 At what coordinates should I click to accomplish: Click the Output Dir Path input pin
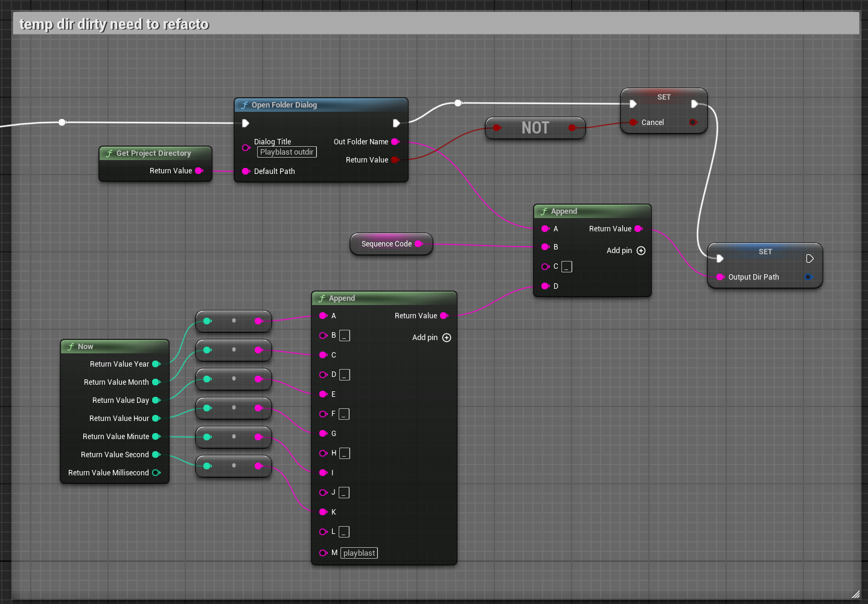click(720, 277)
